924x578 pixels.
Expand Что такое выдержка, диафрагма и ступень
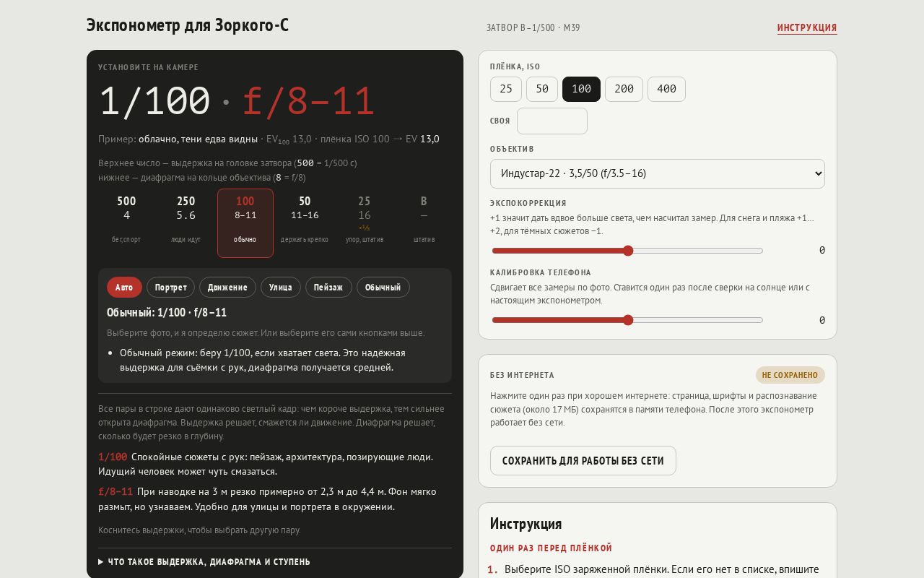pos(275,562)
